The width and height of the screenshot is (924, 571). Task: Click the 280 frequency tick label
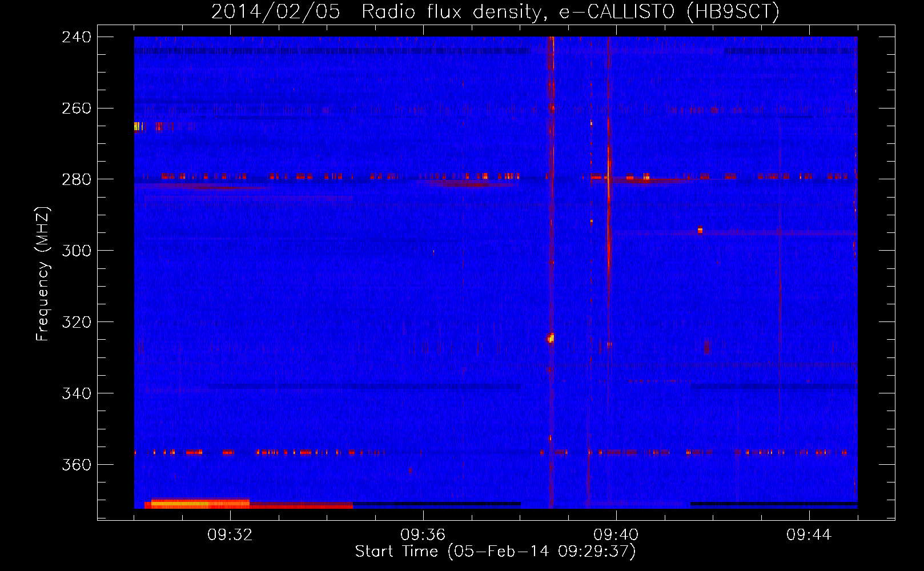(x=77, y=180)
